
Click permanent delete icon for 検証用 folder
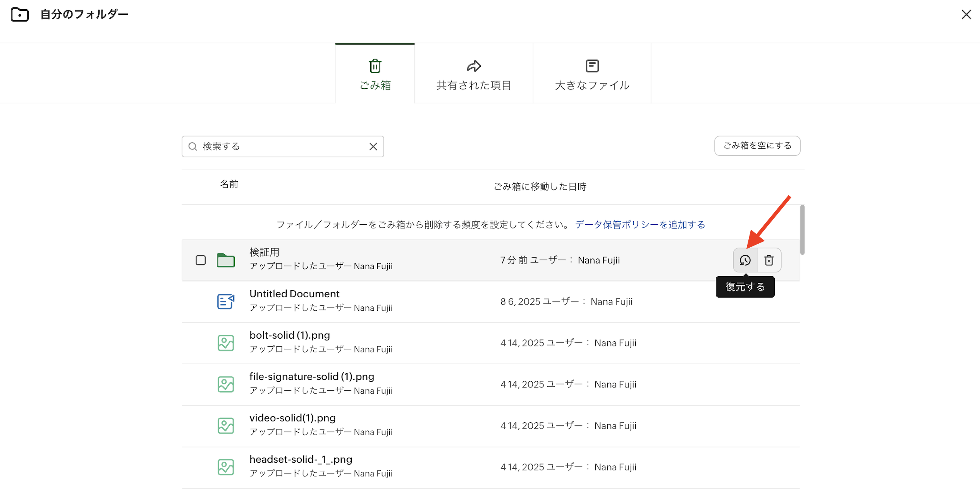(769, 260)
